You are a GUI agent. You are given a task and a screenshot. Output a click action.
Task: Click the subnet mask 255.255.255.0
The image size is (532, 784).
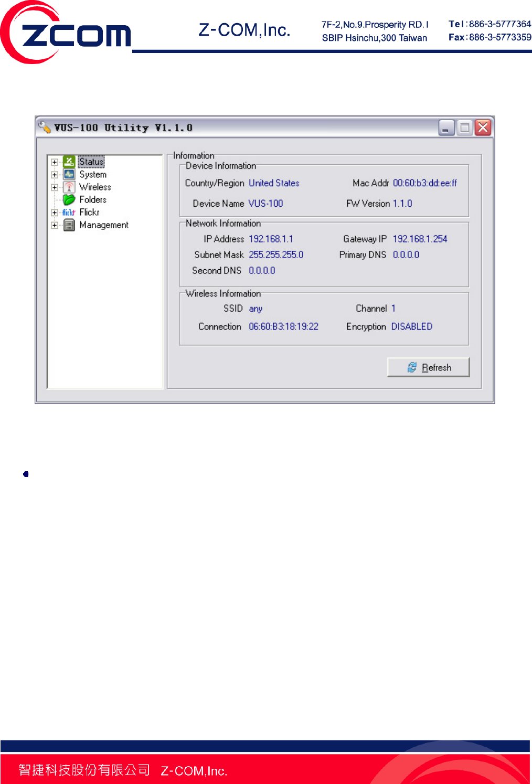(x=276, y=255)
